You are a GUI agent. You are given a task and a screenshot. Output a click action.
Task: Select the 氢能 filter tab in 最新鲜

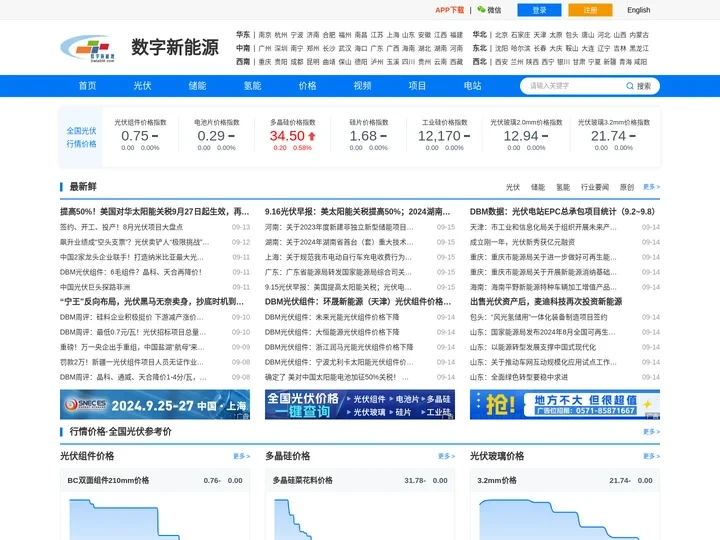click(562, 187)
